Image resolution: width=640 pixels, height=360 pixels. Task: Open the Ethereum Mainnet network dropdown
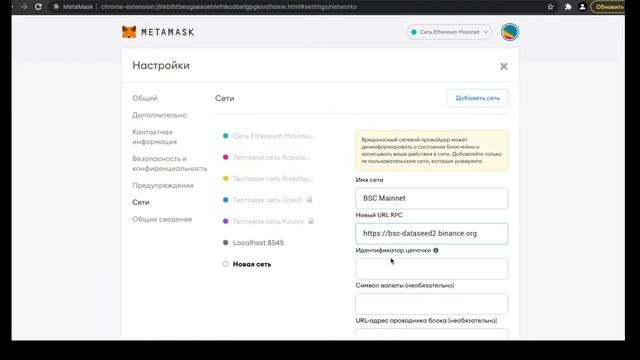pyautogui.click(x=449, y=32)
